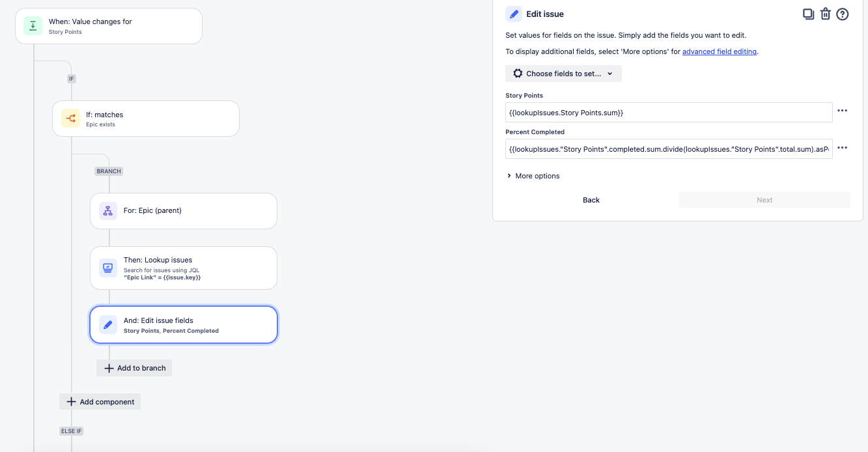
Task: Open help via the question mark icon
Action: (842, 14)
